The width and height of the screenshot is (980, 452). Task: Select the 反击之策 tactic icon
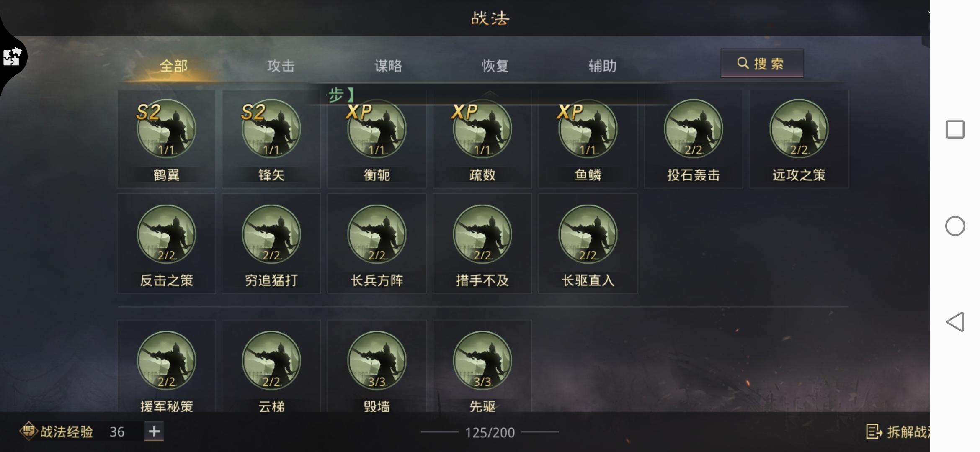[x=166, y=234]
